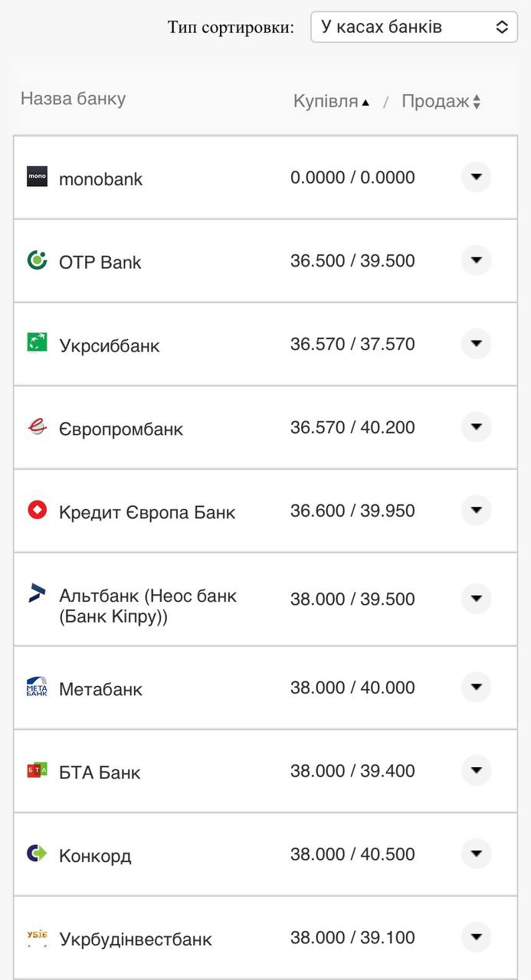Expand details for the Метабанк row
Viewport: 531px width, 980px height.
coord(476,688)
